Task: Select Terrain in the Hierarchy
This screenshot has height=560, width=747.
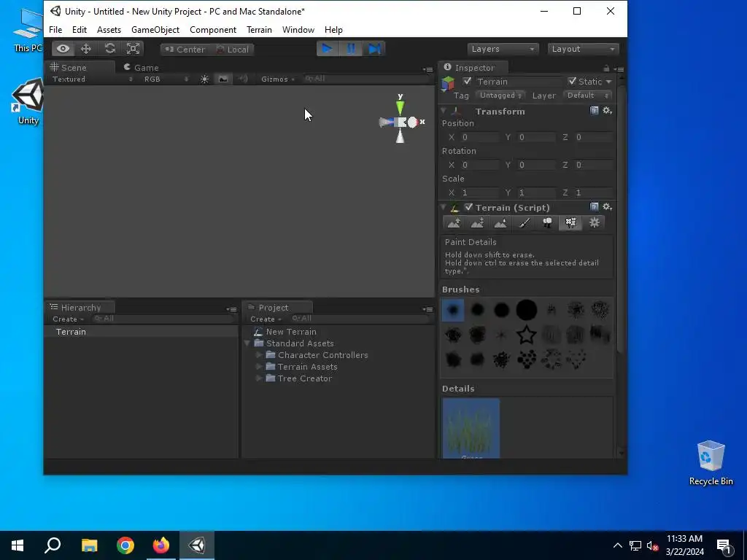Action: tap(141, 332)
